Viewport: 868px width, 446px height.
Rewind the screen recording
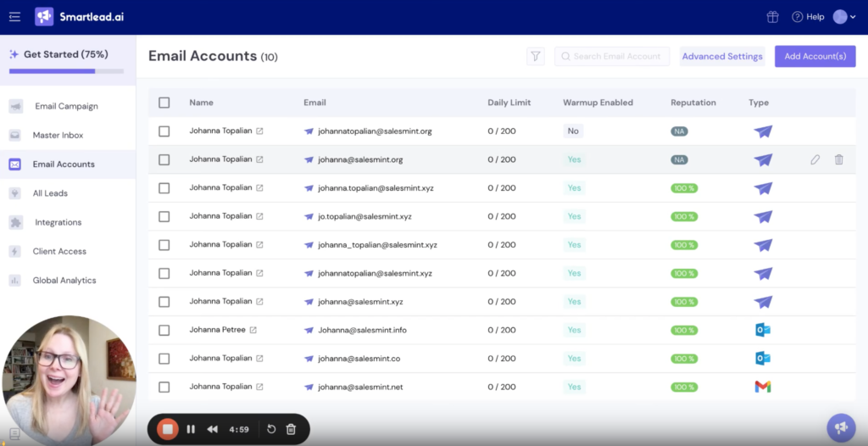[212, 429]
